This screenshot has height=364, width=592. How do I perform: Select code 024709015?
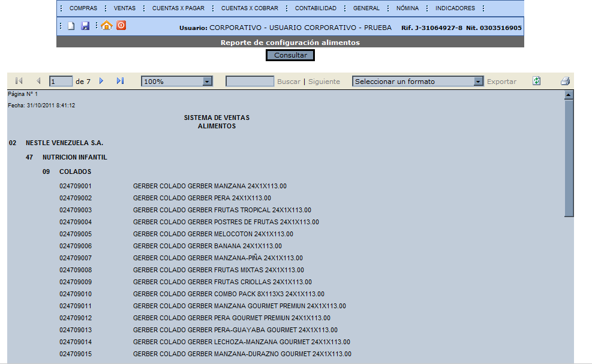pyautogui.click(x=76, y=354)
